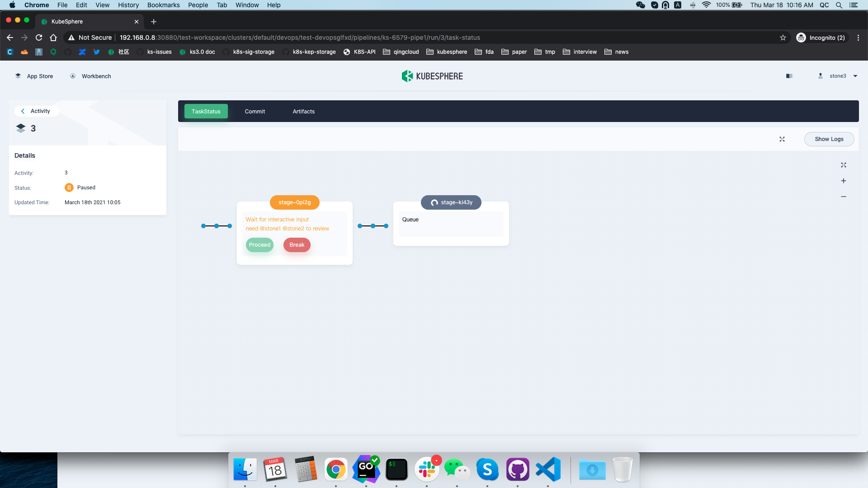This screenshot has width=868, height=488.
Task: Open Slack from the dock
Action: tap(427, 469)
